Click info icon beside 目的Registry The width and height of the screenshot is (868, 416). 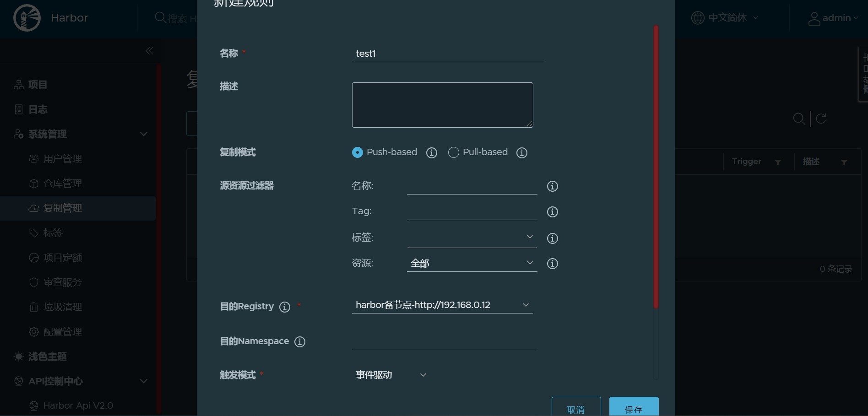(285, 307)
